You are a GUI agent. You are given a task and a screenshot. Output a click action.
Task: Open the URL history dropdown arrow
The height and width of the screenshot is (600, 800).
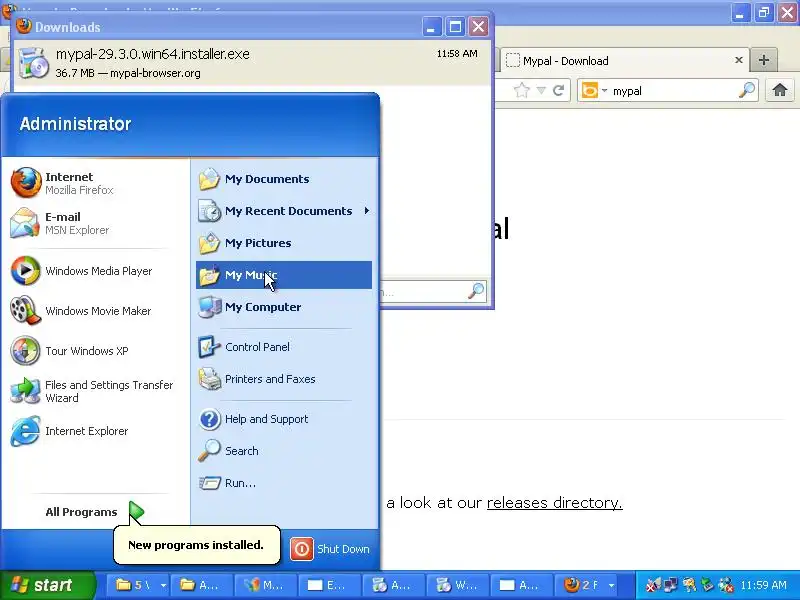pyautogui.click(x=541, y=91)
